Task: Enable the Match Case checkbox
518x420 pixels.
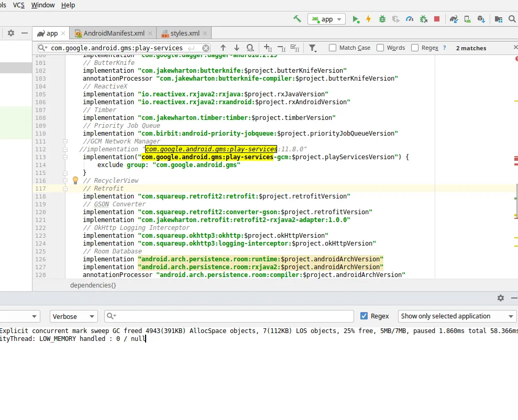Action: pyautogui.click(x=333, y=48)
